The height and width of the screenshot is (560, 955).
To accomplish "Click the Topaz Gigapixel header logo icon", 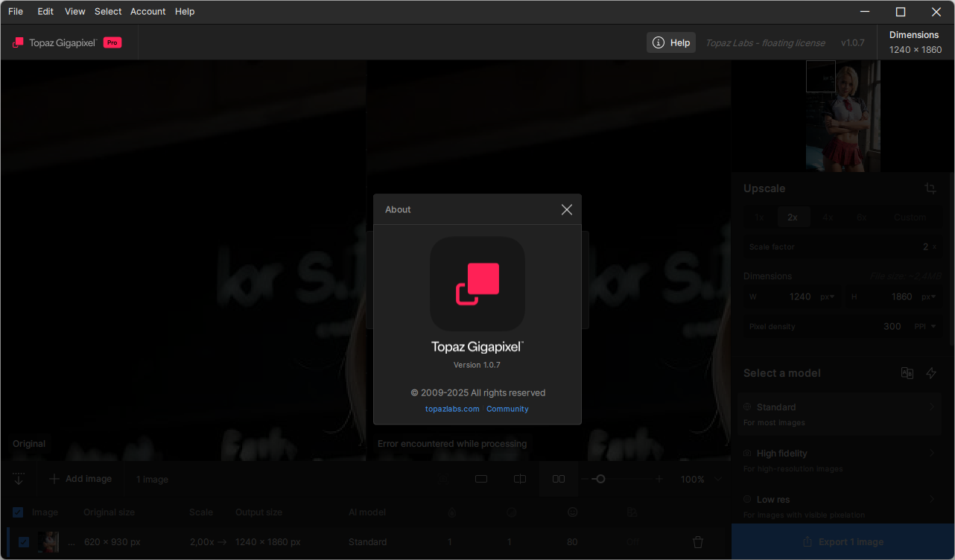I will pyautogui.click(x=19, y=42).
